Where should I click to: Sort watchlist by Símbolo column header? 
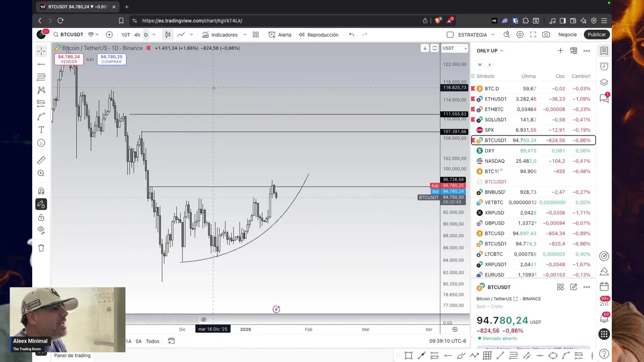(486, 76)
